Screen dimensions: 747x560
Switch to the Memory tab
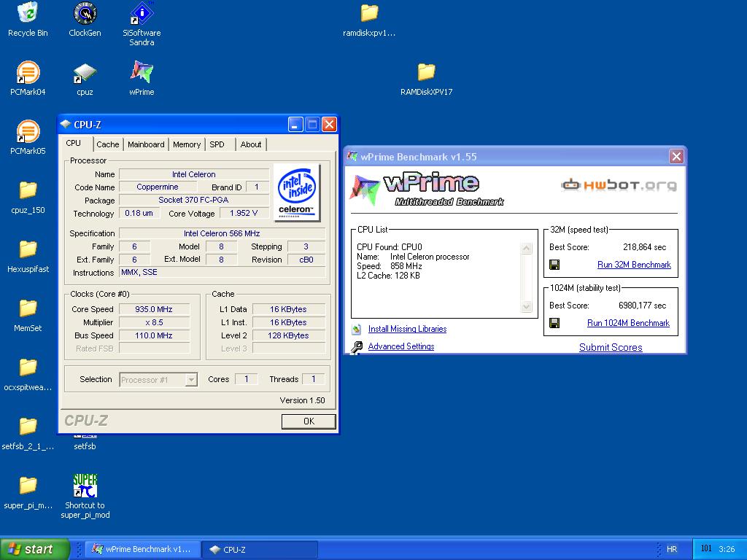coord(187,144)
